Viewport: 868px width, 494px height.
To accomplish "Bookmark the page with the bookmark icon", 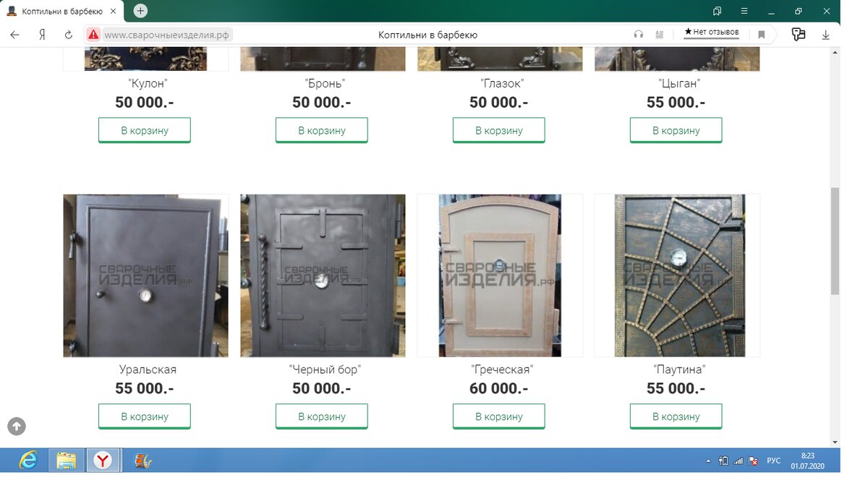I will (762, 35).
